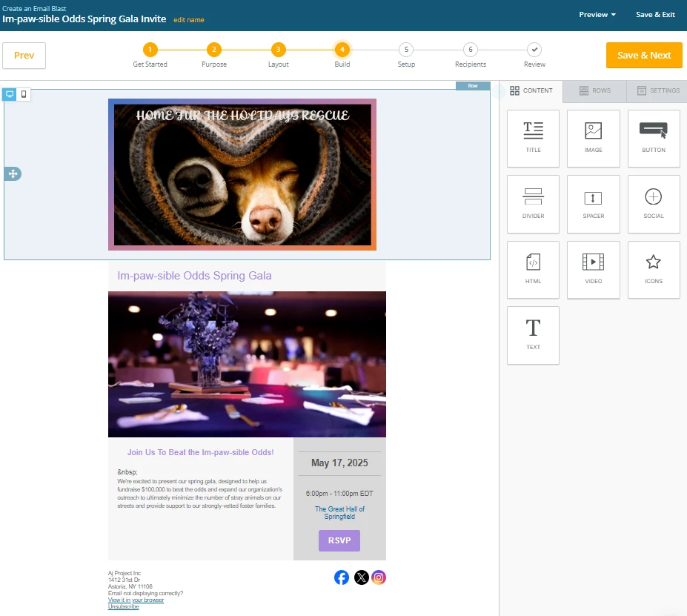Insert a Title content block

tap(532, 138)
